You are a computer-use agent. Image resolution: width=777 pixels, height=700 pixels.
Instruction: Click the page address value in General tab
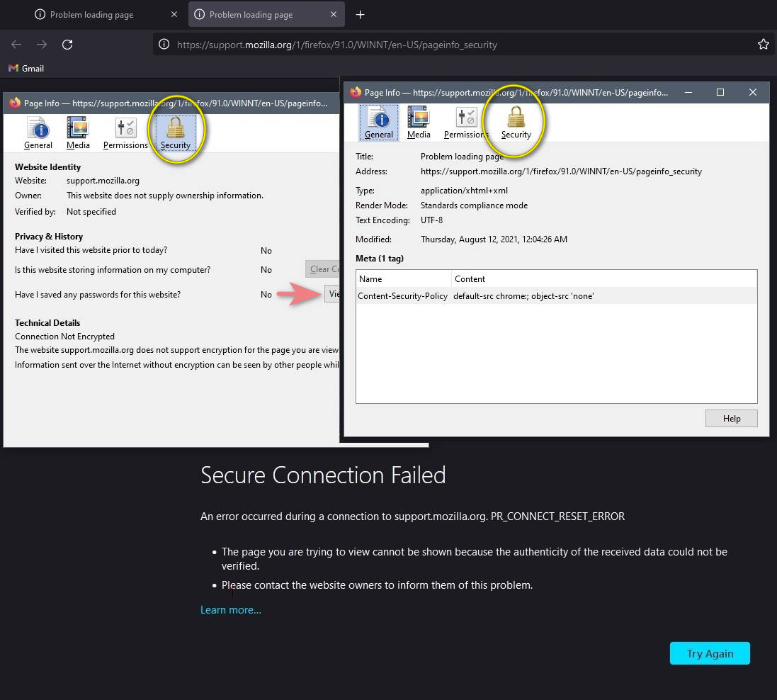pos(561,171)
